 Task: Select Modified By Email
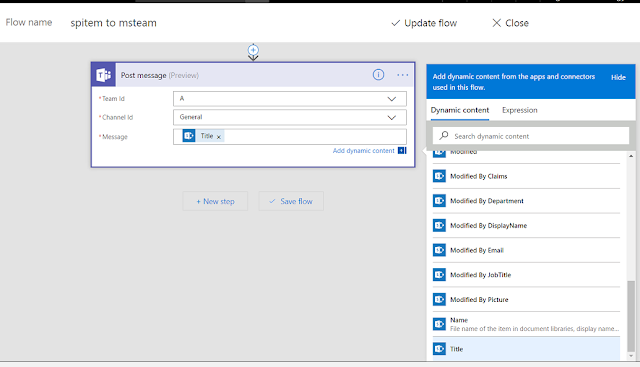526,250
